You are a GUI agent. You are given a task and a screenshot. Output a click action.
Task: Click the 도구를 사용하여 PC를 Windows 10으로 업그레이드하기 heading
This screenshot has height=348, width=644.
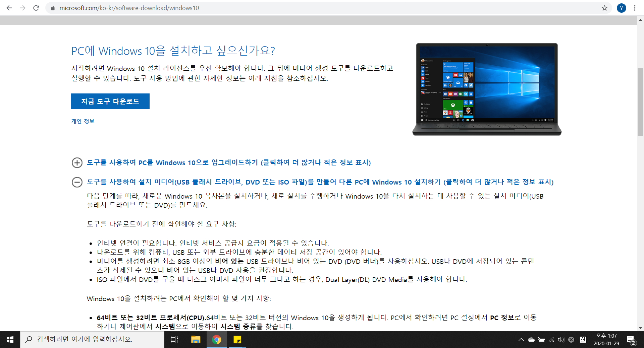tap(229, 162)
